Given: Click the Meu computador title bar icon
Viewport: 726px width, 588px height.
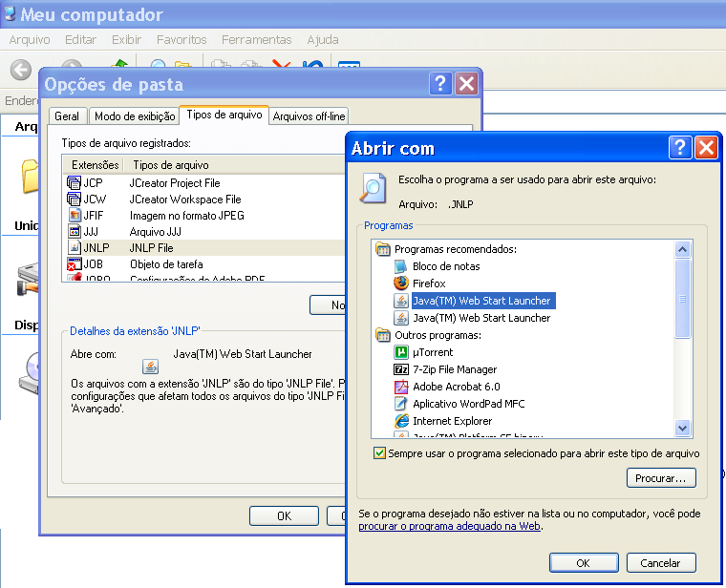Looking at the screenshot, I should 10,14.
